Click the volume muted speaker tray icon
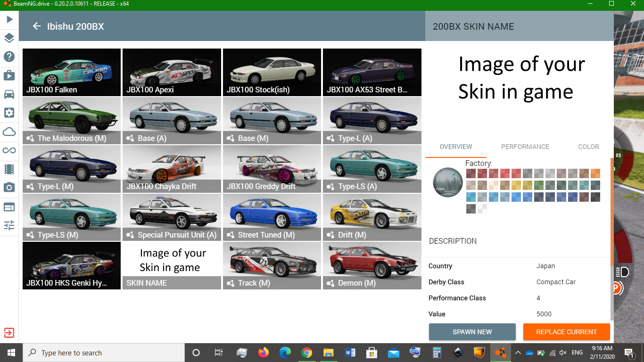The image size is (644, 362). tap(563, 353)
